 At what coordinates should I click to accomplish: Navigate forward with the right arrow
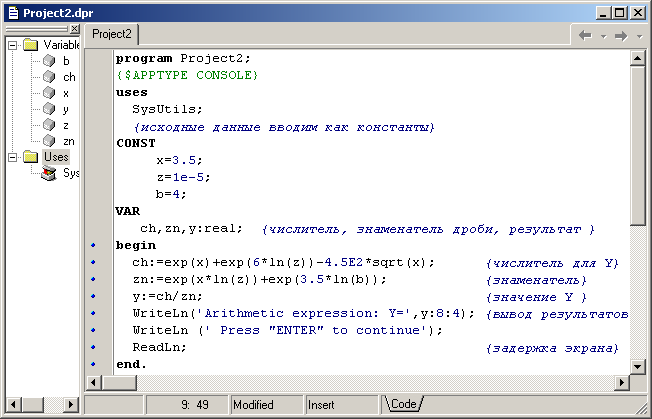click(621, 36)
